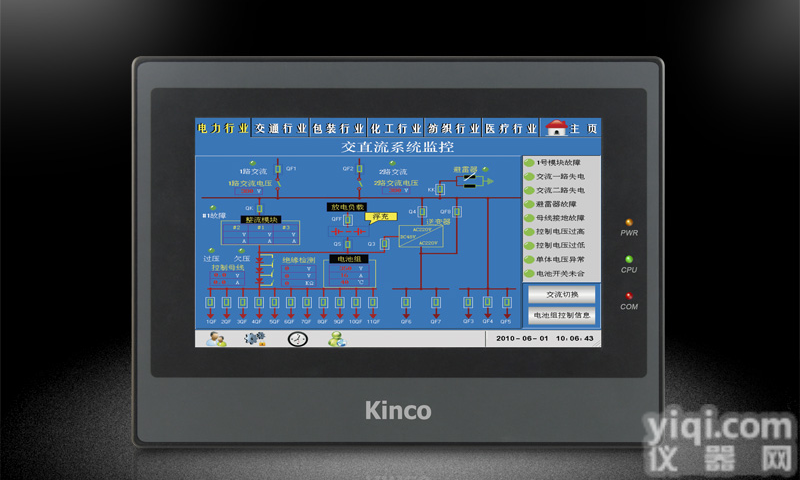
Task: Click the 2路交流电压 value field
Action: coord(396,191)
